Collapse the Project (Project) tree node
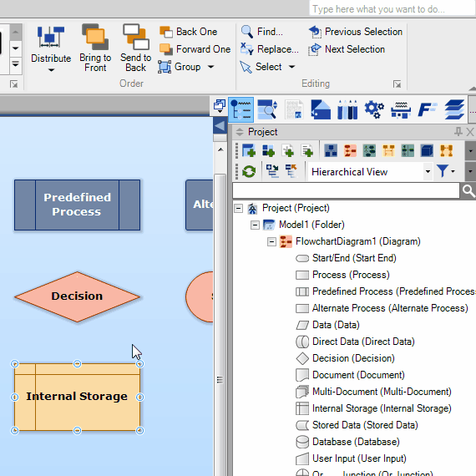476x476 pixels. 239,208
